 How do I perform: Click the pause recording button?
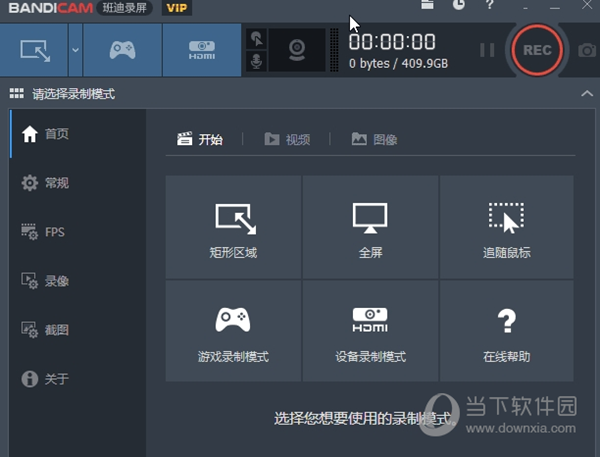click(x=487, y=49)
